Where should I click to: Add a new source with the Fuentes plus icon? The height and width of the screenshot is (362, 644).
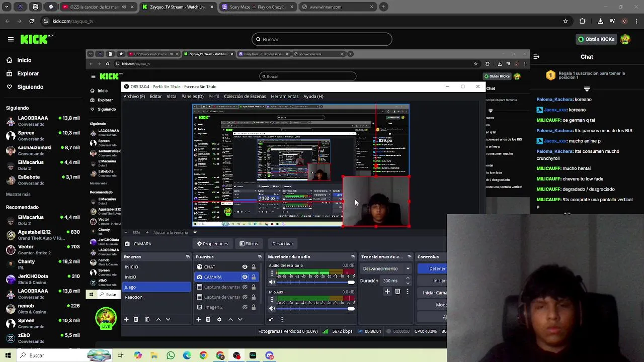(198, 319)
